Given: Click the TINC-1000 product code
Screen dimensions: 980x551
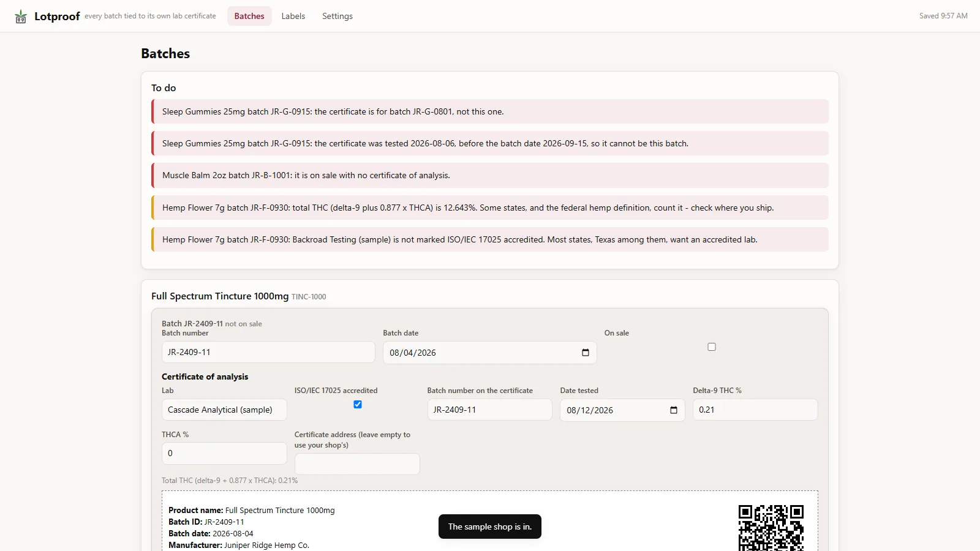Looking at the screenshot, I should pyautogui.click(x=309, y=297).
